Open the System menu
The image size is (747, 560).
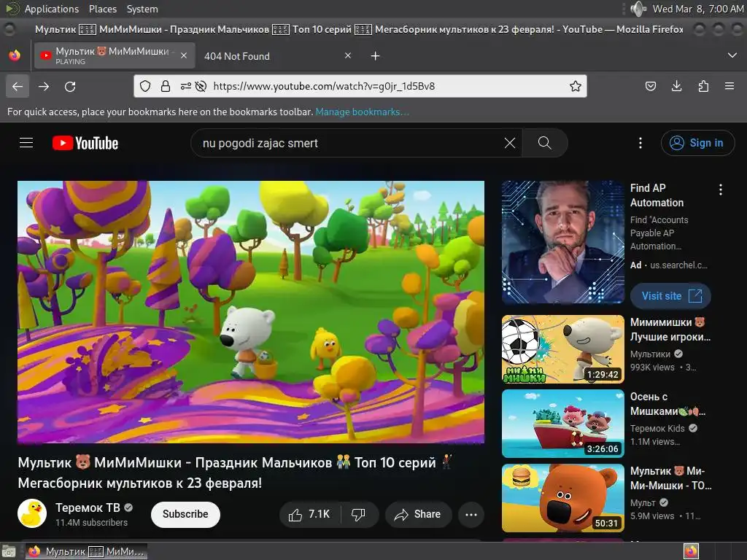pos(142,9)
